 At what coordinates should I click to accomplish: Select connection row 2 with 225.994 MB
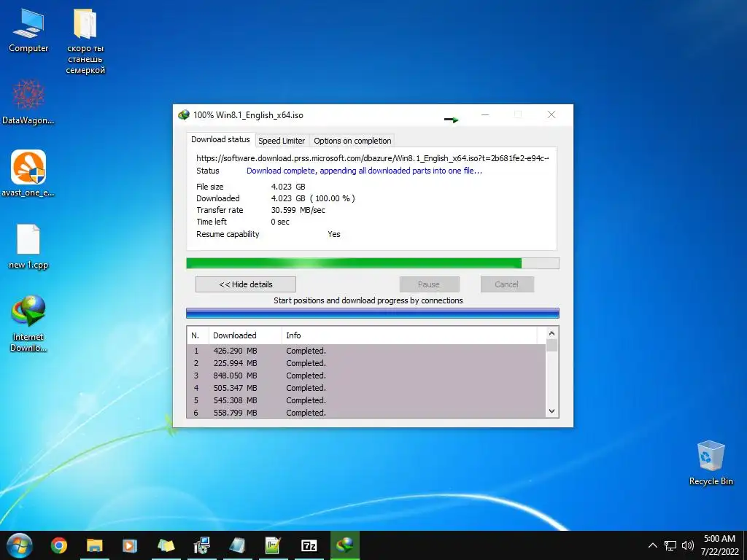366,363
